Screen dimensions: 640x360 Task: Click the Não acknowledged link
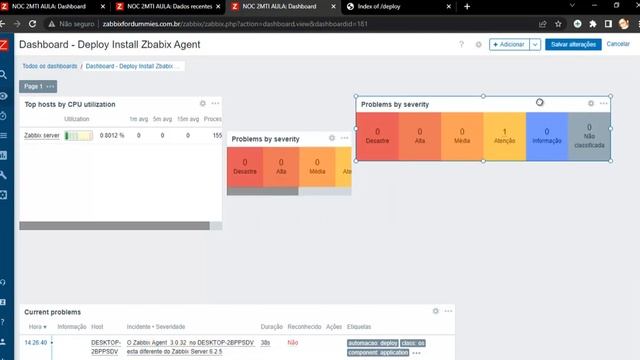293,342
